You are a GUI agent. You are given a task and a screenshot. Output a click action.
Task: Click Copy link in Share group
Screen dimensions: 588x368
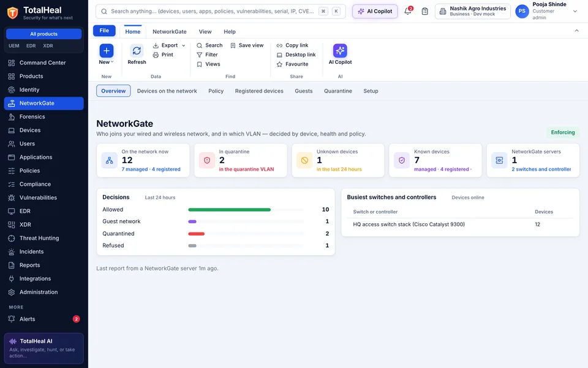coord(292,45)
